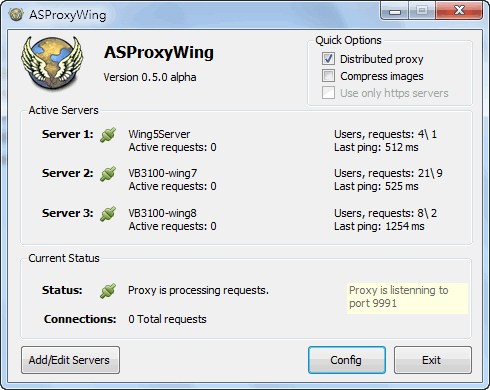Click the Server 1 green plug connection icon
This screenshot has width=490, height=390.
click(x=108, y=135)
